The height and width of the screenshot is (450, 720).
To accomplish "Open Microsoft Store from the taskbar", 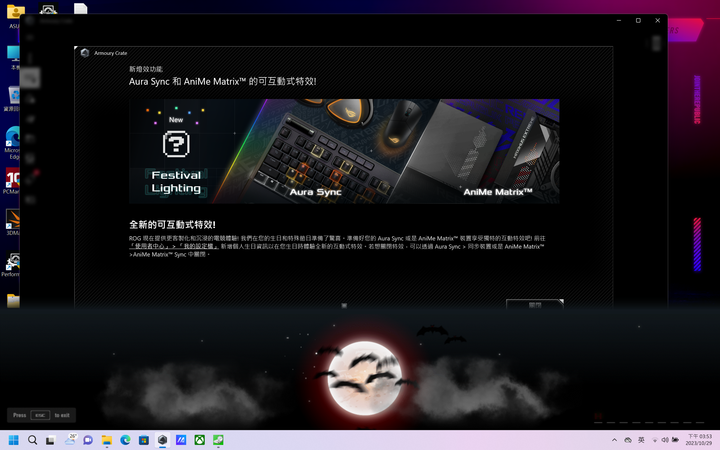I will point(144,440).
